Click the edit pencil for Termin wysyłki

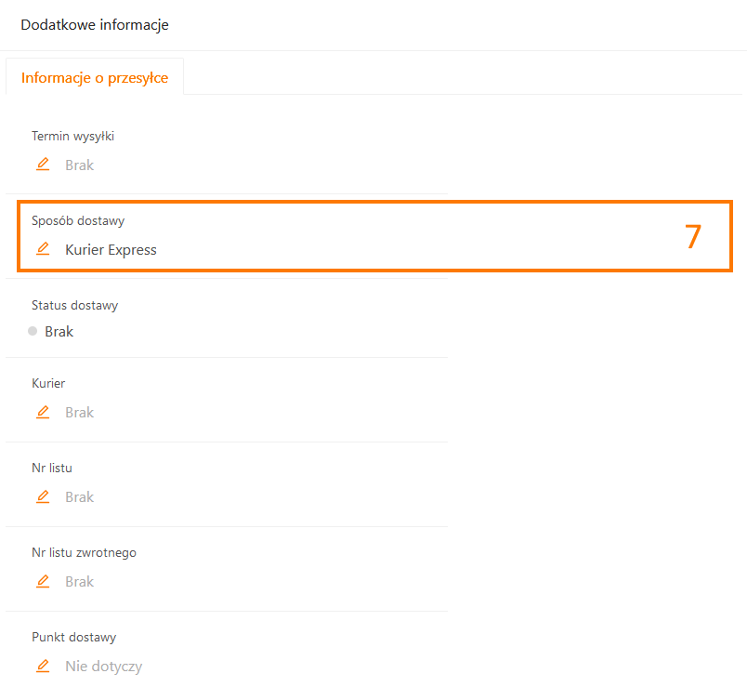43,165
